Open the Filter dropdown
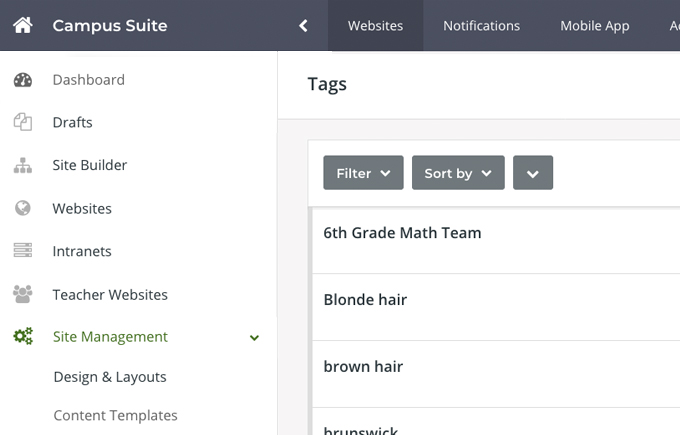This screenshot has width=680, height=435. [x=363, y=173]
